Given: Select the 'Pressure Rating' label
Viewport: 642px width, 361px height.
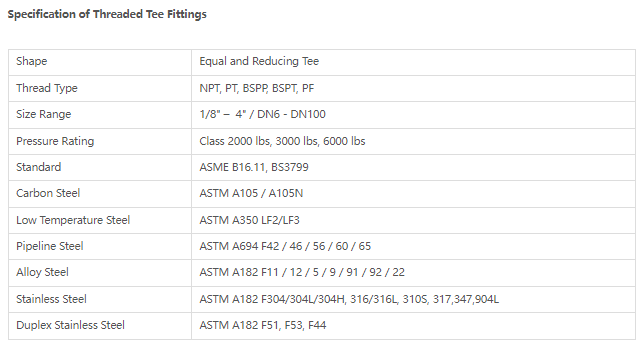Looking at the screenshot, I should point(55,141).
